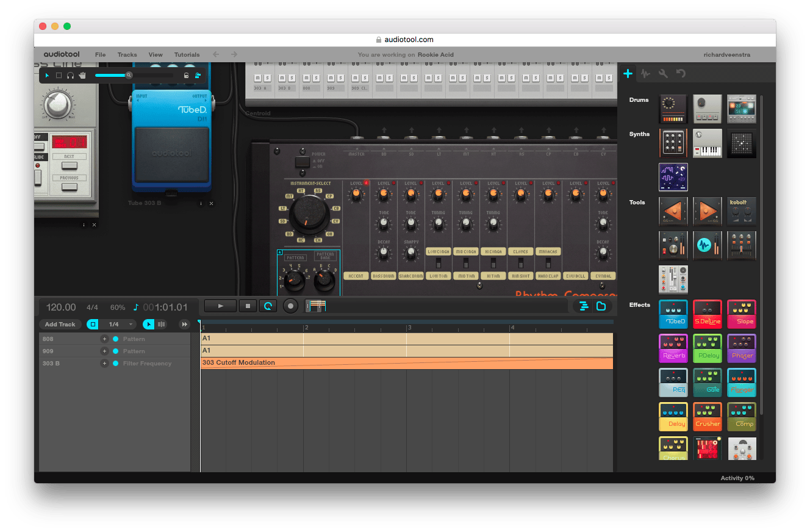
Task: Add the Reverb effect from the Effects list
Action: coord(673,348)
